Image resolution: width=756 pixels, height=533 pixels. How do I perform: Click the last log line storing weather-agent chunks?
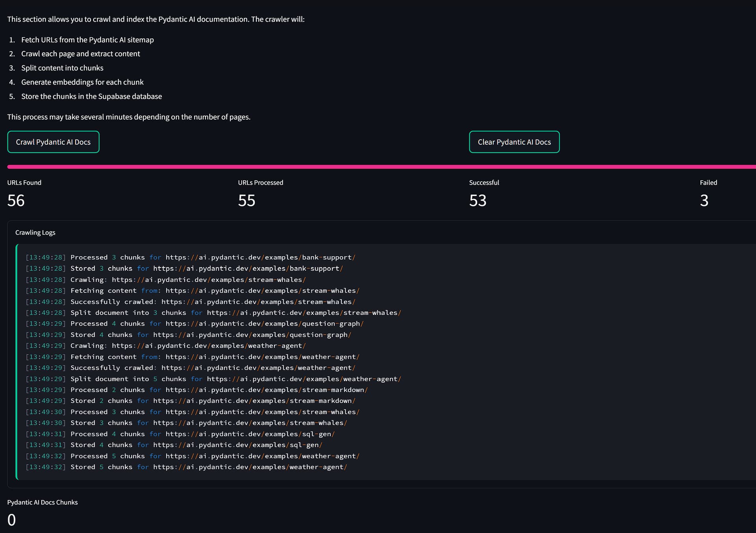point(187,467)
